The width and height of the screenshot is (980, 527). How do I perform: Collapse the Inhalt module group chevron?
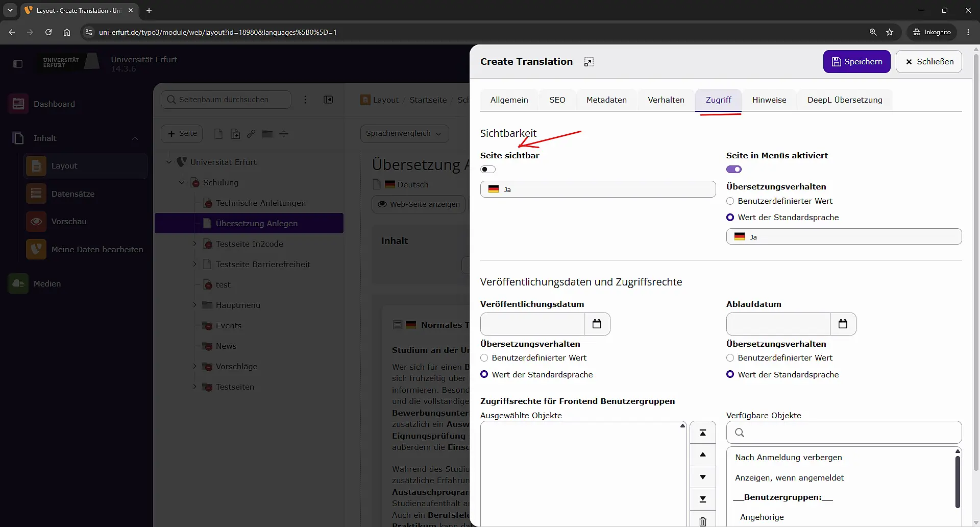tap(135, 138)
